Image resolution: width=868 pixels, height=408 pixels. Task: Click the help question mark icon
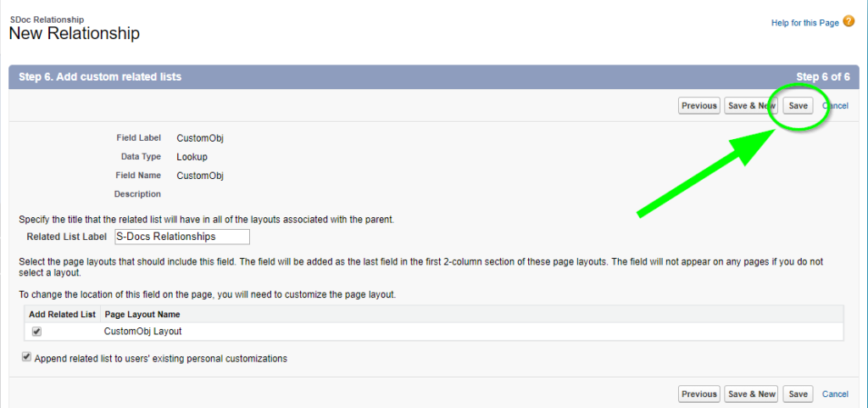(849, 22)
